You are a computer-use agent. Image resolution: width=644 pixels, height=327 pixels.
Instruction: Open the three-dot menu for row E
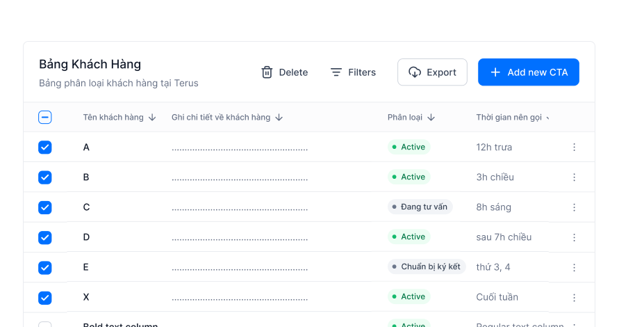pos(574,267)
